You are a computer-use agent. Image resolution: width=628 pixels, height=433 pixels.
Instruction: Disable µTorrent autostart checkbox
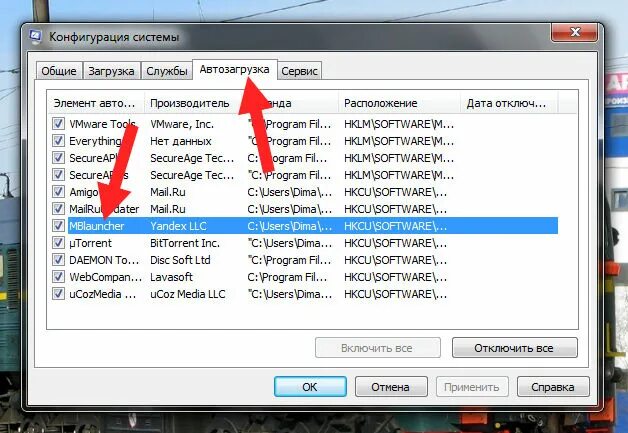(58, 243)
